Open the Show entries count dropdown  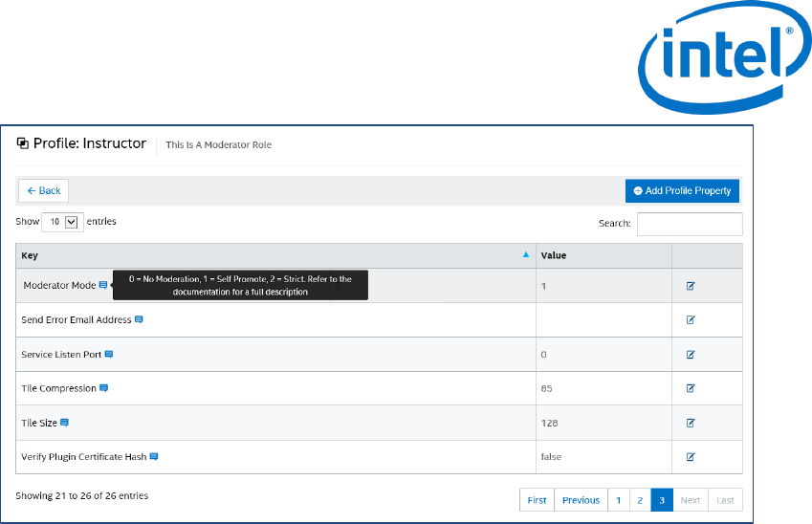(x=63, y=222)
